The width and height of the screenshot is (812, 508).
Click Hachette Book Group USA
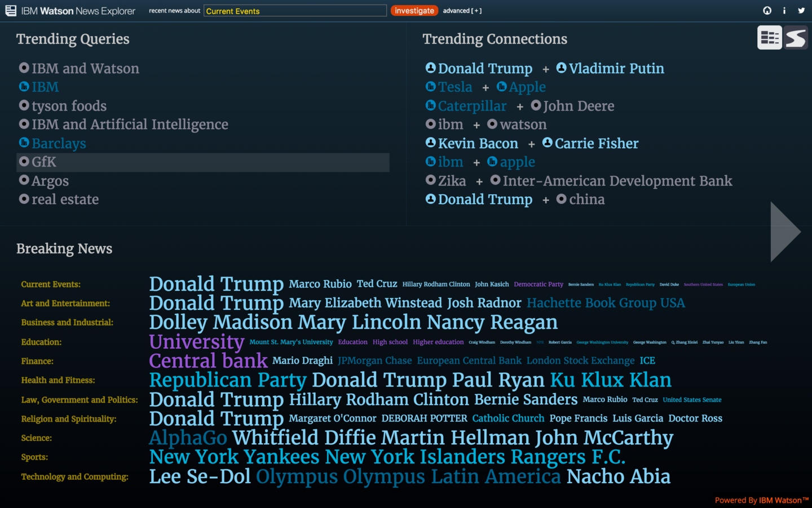pos(606,303)
